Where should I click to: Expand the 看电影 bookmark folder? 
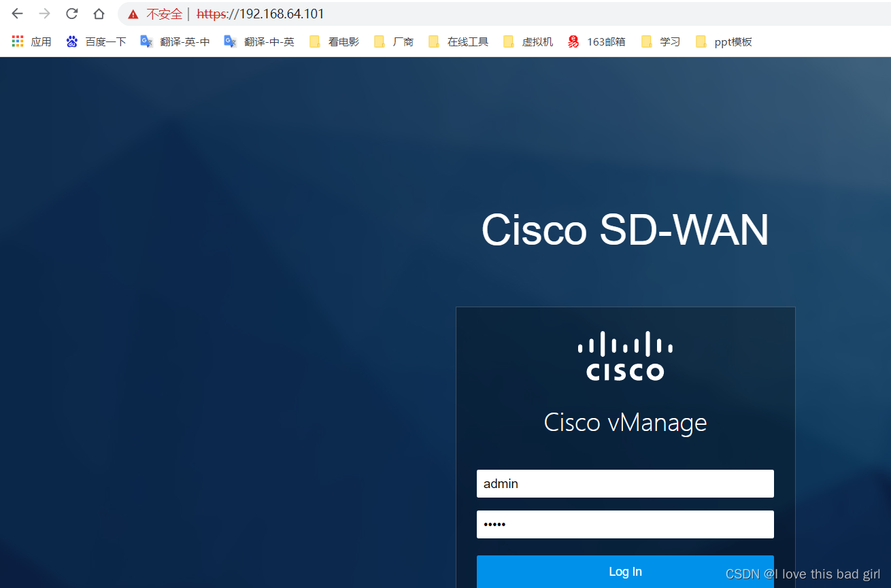click(334, 41)
